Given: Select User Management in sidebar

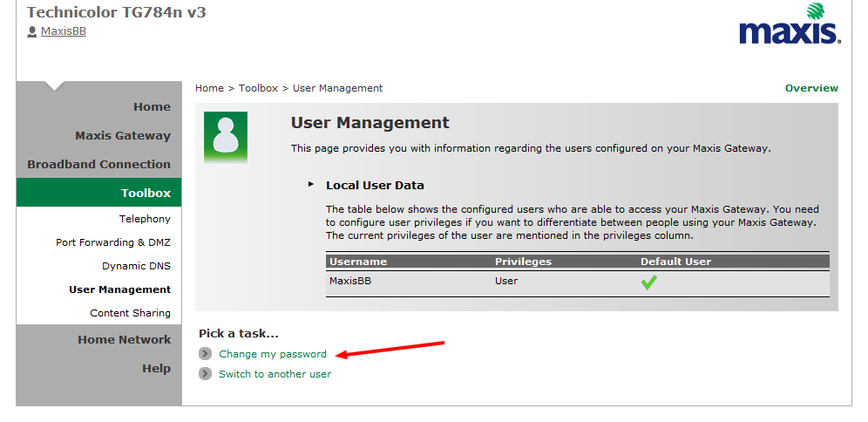Looking at the screenshot, I should point(120,289).
